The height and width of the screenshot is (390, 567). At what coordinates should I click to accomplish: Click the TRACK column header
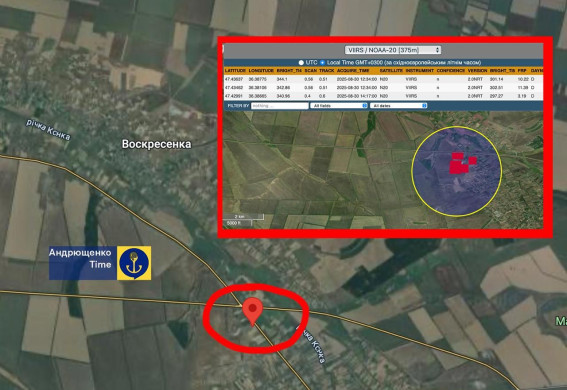click(327, 71)
